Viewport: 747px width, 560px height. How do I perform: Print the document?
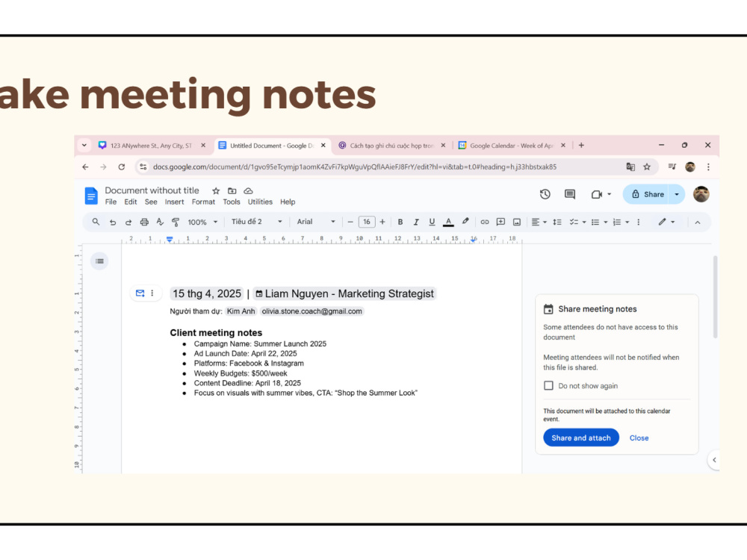(144, 222)
